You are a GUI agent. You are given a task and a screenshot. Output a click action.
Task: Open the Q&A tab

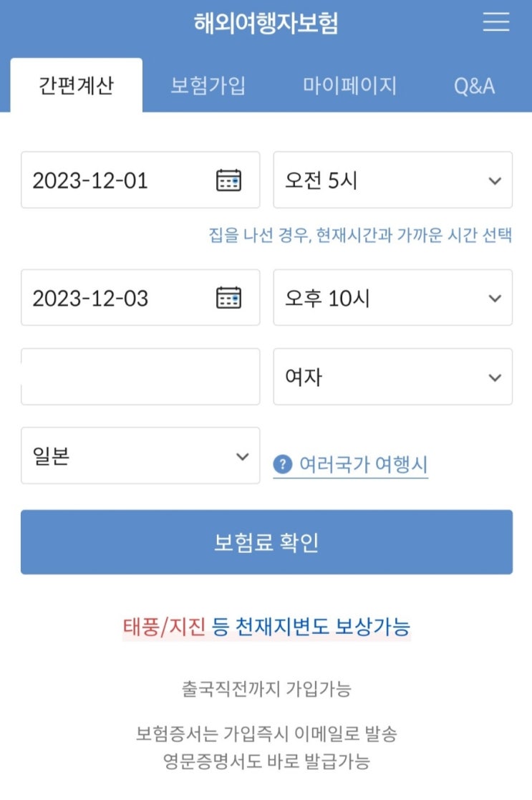(474, 86)
